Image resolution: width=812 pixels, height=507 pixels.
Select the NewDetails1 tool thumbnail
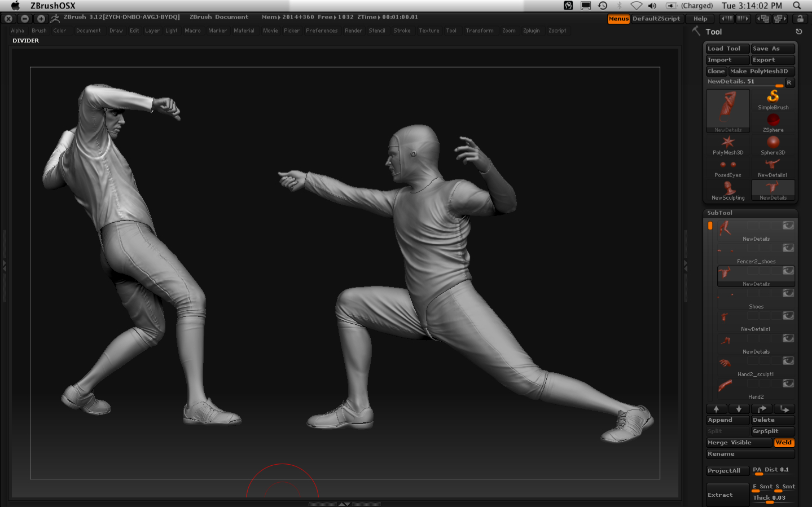(773, 167)
